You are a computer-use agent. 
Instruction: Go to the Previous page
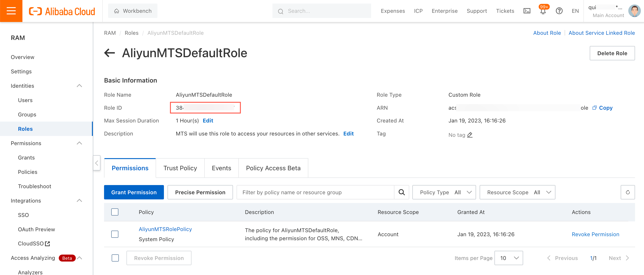pos(563,258)
